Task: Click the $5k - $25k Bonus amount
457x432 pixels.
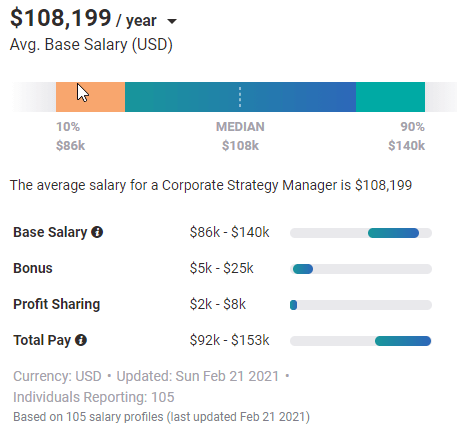Action: point(222,268)
